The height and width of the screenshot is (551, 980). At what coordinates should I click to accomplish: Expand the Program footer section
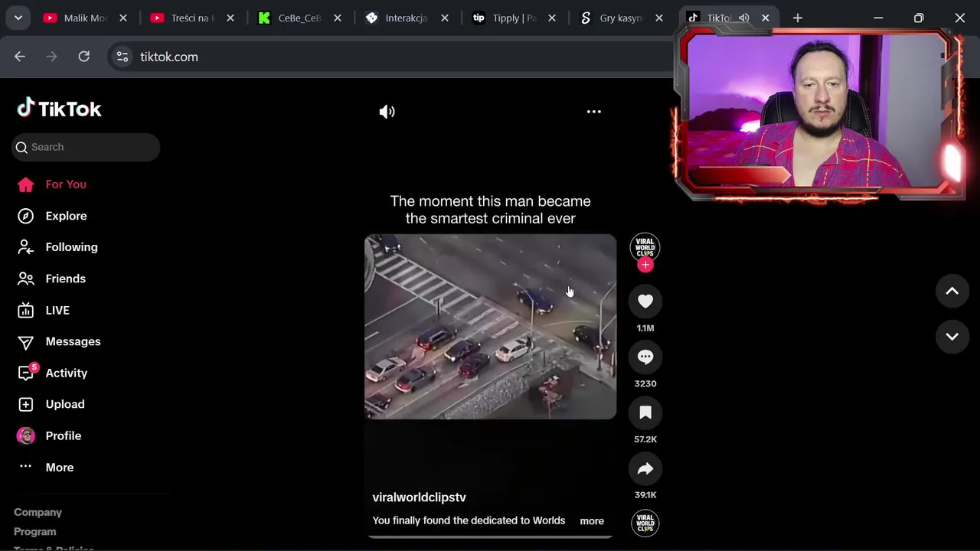35,531
